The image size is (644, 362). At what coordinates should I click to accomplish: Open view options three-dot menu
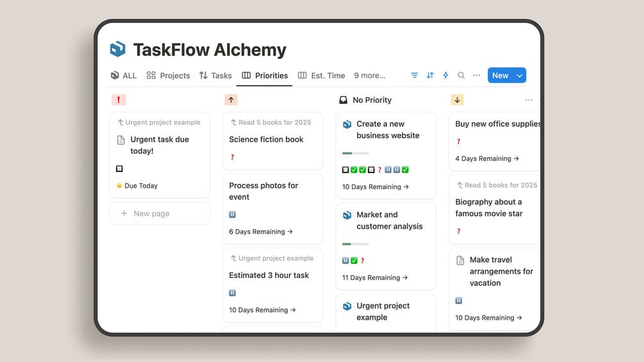coord(476,76)
